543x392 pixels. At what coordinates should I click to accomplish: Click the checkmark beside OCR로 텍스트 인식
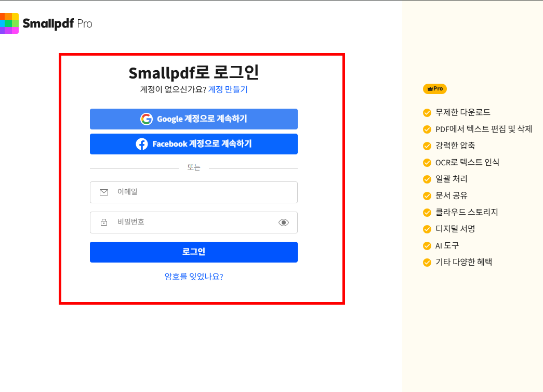click(x=426, y=162)
